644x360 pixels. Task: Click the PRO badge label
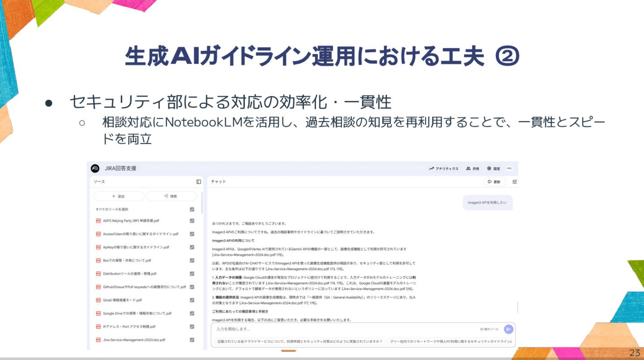pyautogui.click(x=509, y=167)
